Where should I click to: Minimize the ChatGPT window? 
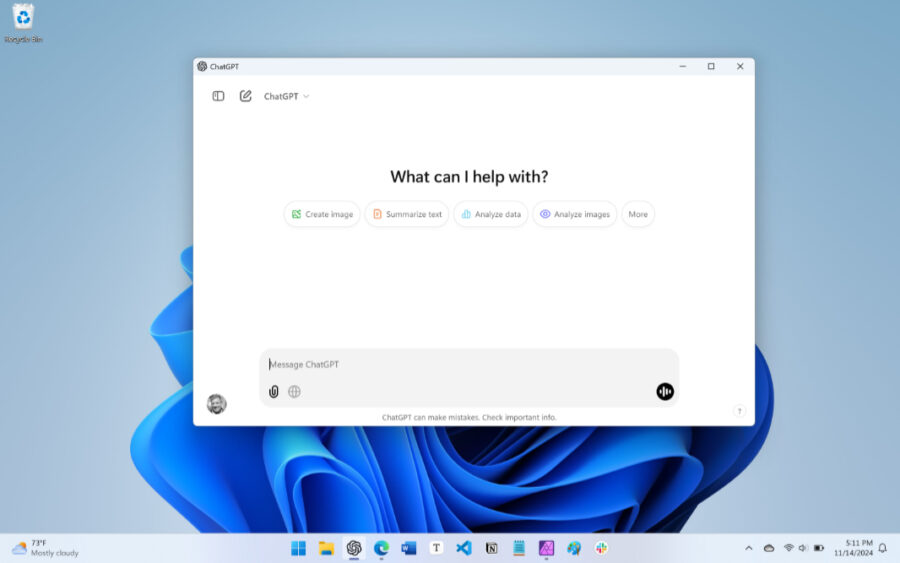click(682, 67)
